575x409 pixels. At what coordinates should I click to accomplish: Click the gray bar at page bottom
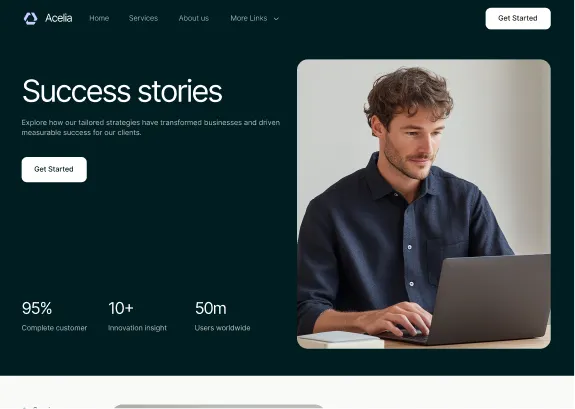coord(219,406)
